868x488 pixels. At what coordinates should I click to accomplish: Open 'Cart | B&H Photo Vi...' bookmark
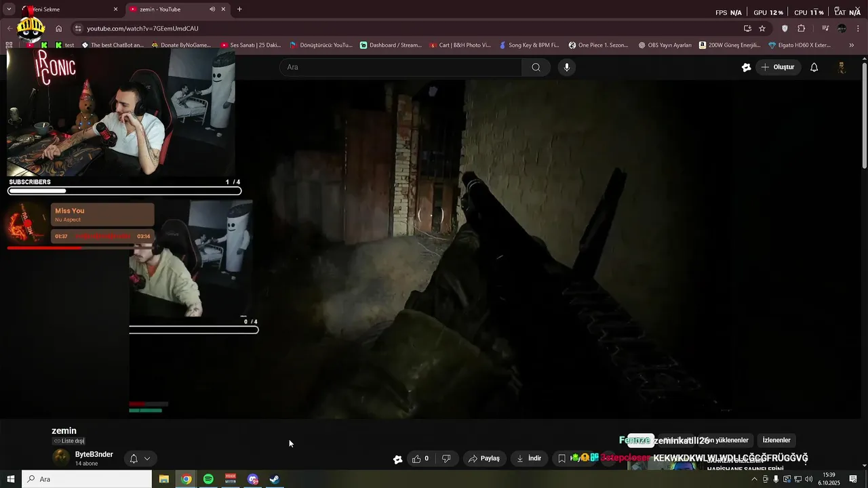[460, 45]
